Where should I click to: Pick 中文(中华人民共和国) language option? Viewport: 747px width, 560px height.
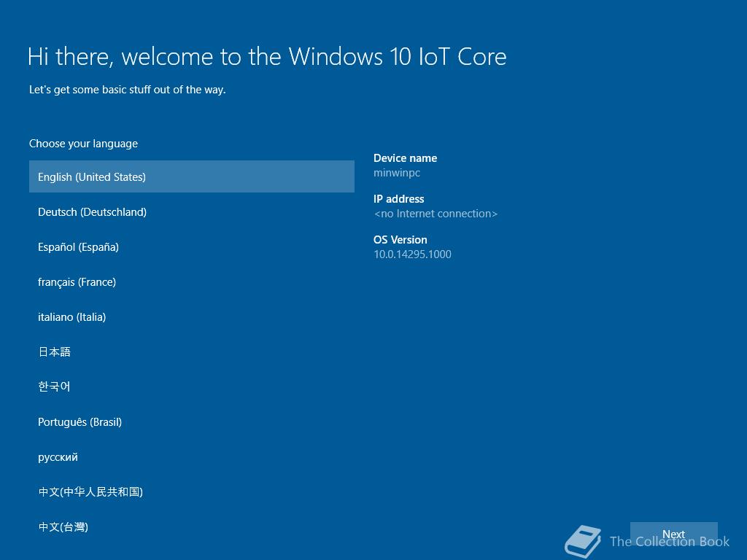tap(192, 492)
